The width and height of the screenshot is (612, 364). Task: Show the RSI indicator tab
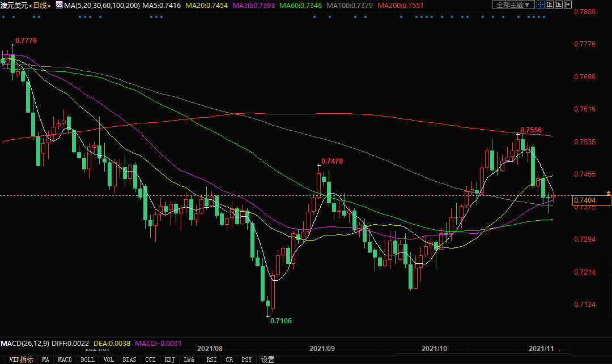211,359
